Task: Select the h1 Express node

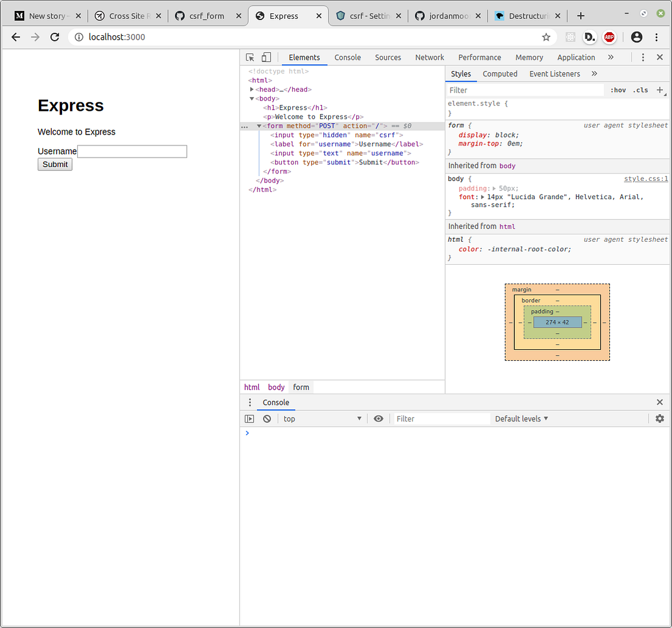Action: [x=295, y=108]
